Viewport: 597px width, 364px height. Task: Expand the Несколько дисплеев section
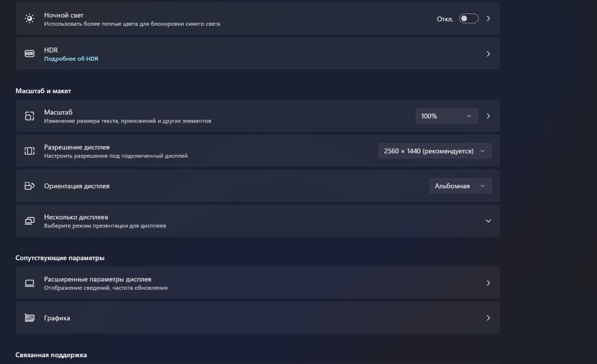tap(488, 221)
